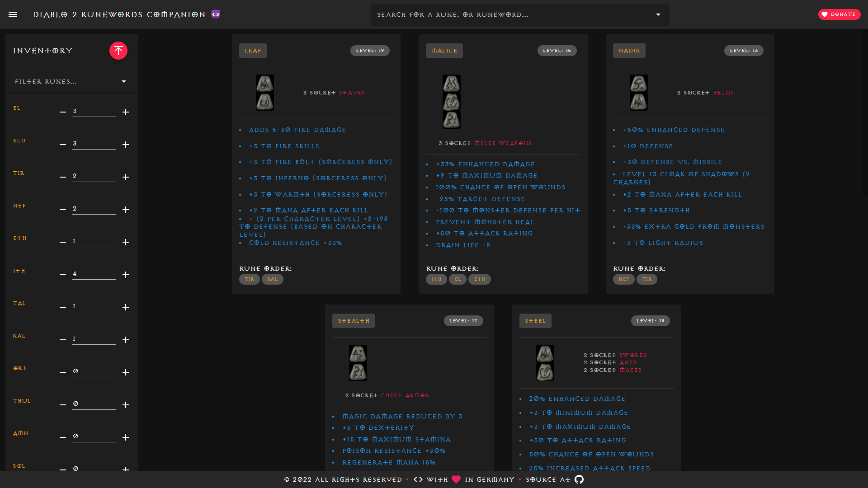Screen dimensions: 868x488
Task: Click the scroll-to-top arrow in Inventory
Action: click(118, 51)
